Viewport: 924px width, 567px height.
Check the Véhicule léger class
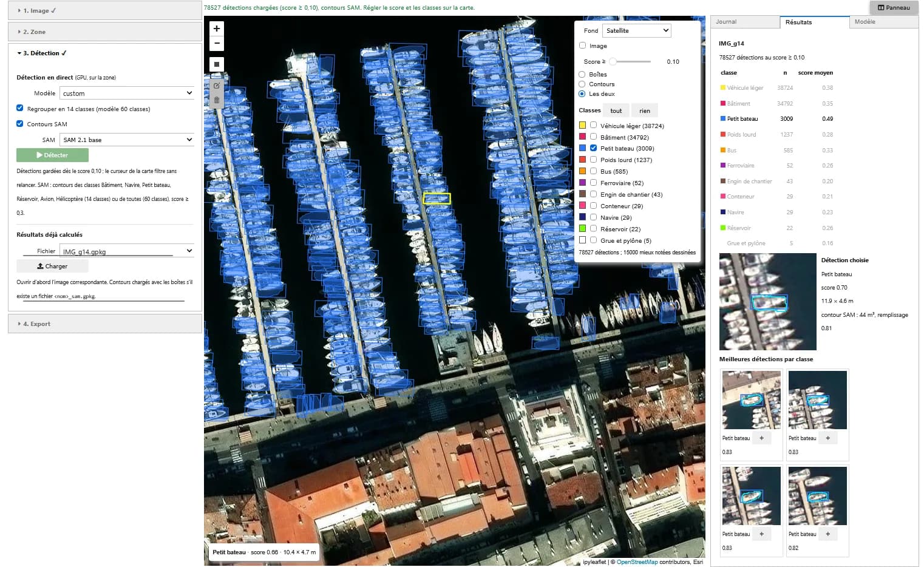[x=593, y=125]
